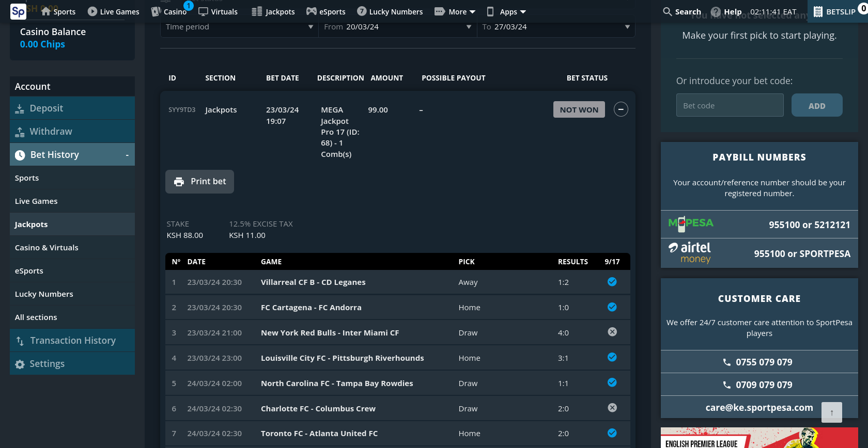Open the To date dropdown 27/03/24
Screen dimensions: 868x448
coord(556,27)
